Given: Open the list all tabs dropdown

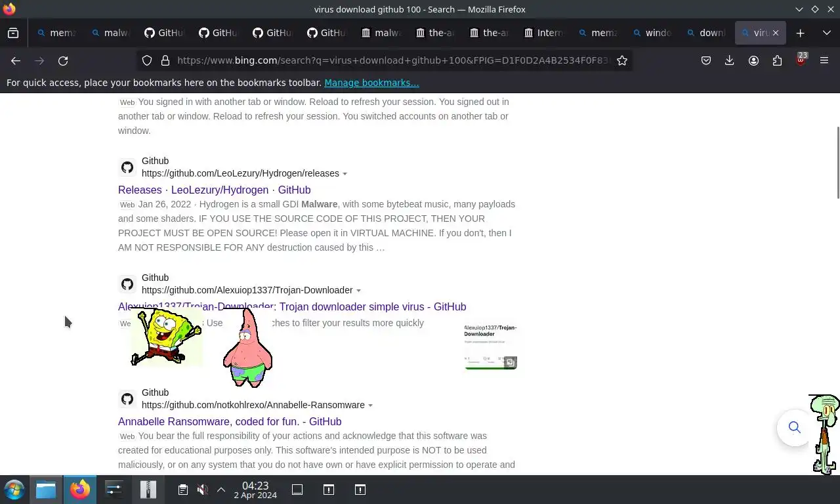Looking at the screenshot, I should [x=827, y=33].
